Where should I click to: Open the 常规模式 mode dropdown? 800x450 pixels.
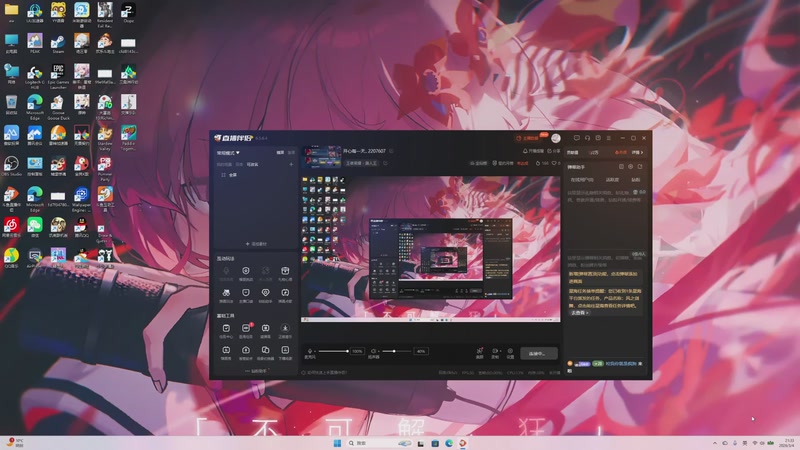pyautogui.click(x=228, y=153)
